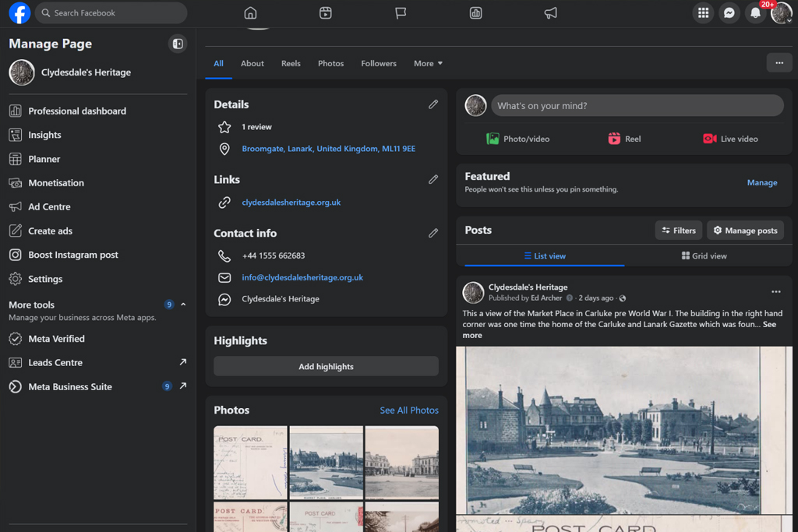Image resolution: width=798 pixels, height=532 pixels.
Task: Open the 1 review entry
Action: [256, 127]
